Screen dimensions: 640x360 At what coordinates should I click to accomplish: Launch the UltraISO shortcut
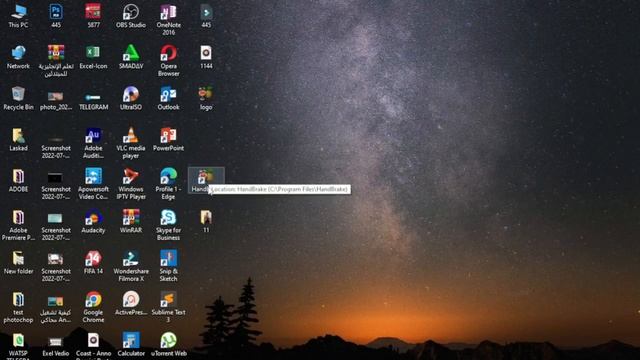(x=131, y=98)
